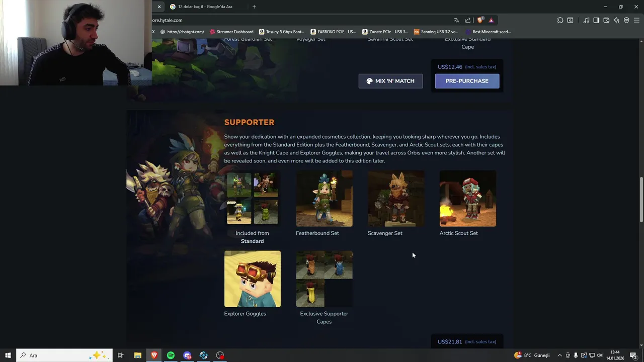The image size is (644, 362).
Task: Expand the hidden system tray icons chevron
Action: click(x=559, y=355)
